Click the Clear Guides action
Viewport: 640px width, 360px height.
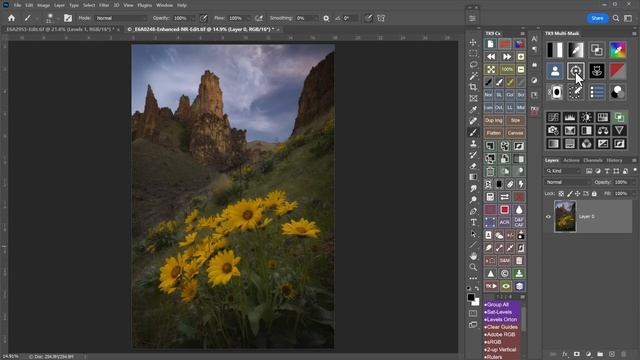point(502,327)
